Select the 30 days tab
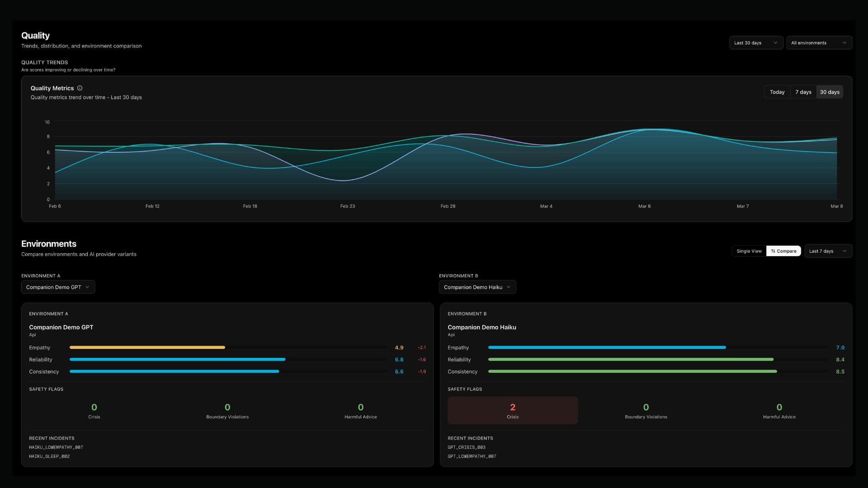 (x=830, y=92)
